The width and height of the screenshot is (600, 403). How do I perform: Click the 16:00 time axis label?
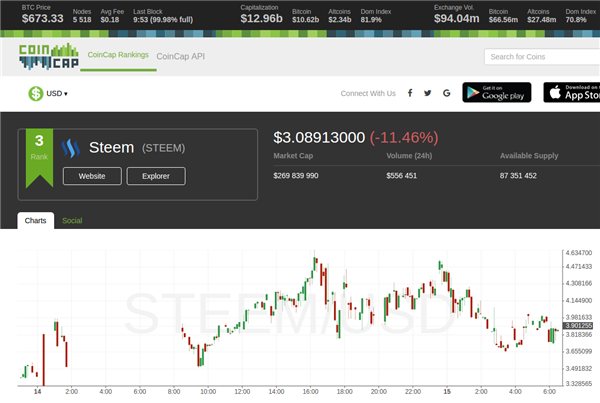pyautogui.click(x=310, y=392)
